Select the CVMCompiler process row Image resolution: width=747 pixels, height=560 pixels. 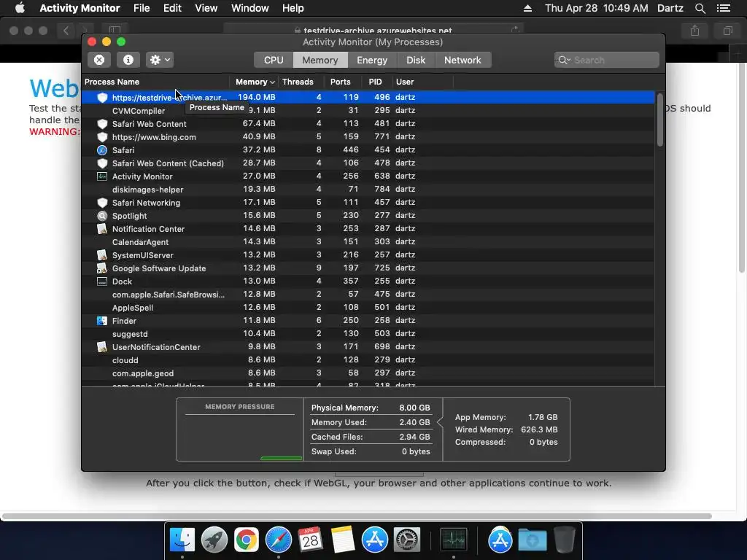coord(368,111)
